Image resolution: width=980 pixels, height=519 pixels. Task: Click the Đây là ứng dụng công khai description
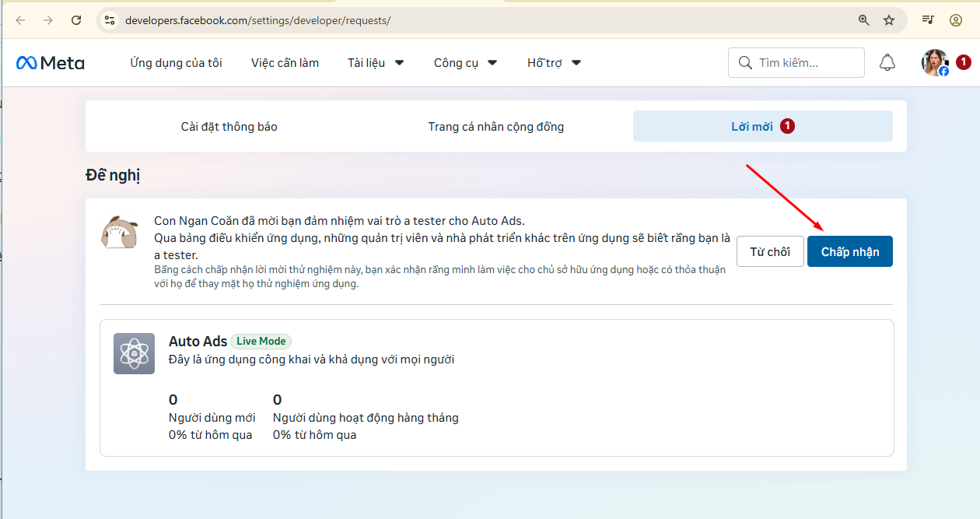pyautogui.click(x=311, y=359)
